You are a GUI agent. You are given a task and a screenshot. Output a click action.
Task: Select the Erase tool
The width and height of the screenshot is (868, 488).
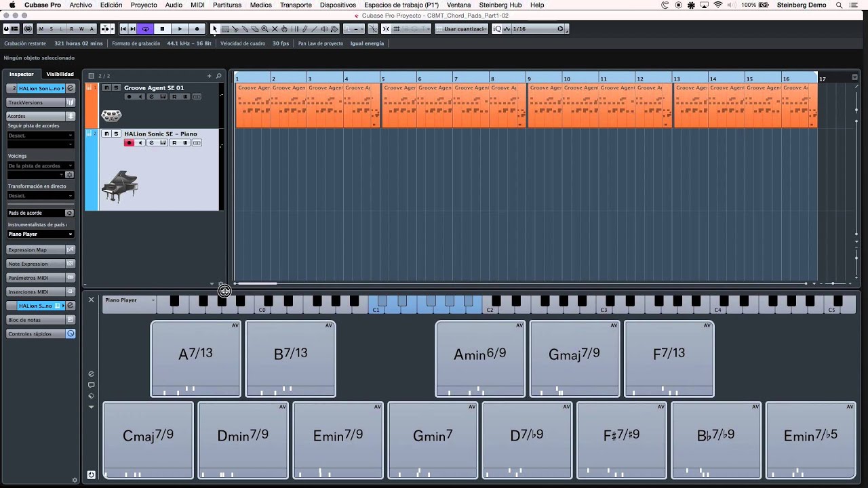click(x=255, y=29)
